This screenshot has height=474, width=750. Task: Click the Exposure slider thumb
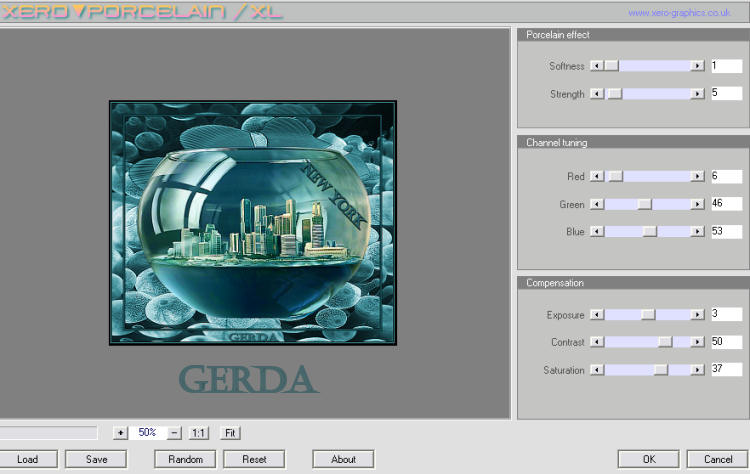point(648,314)
